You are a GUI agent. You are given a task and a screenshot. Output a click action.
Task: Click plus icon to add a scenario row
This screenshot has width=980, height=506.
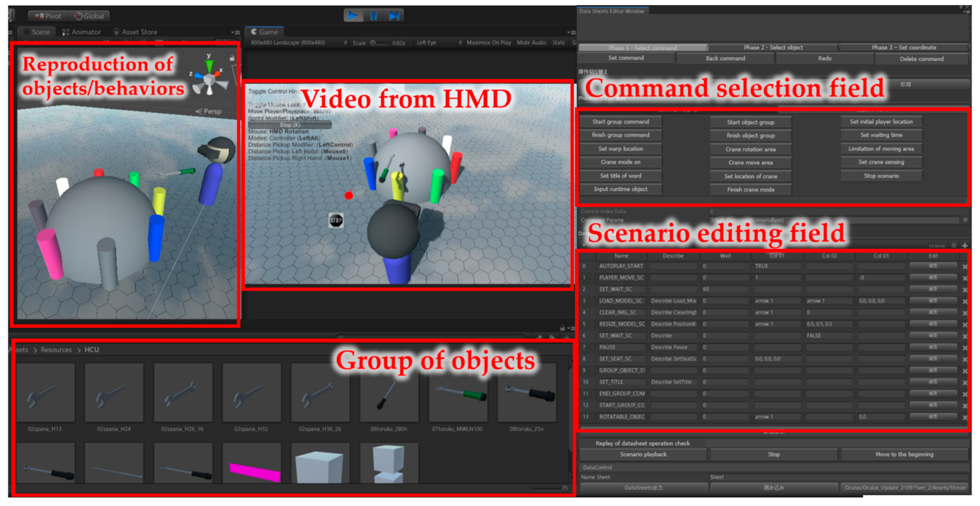tap(965, 245)
